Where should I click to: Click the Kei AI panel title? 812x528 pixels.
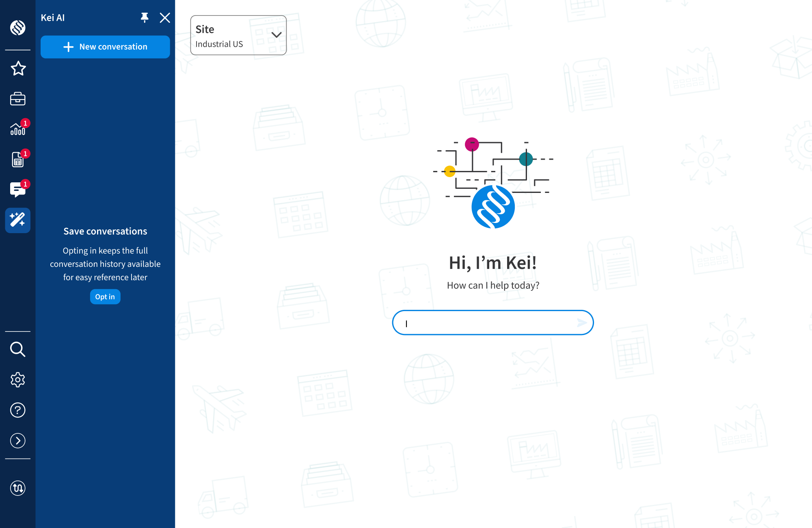click(53, 17)
